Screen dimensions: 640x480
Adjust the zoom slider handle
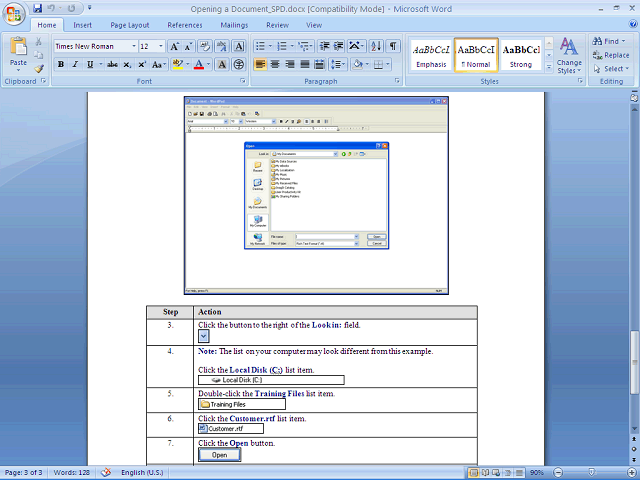591,473
